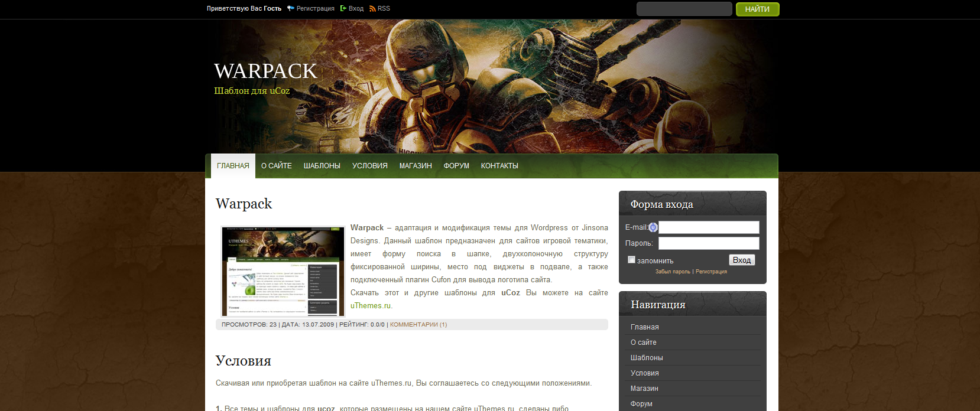The width and height of the screenshot is (980, 411).
Task: Click the 'Приветствую Вас Гость' greeting text
Action: (x=244, y=8)
